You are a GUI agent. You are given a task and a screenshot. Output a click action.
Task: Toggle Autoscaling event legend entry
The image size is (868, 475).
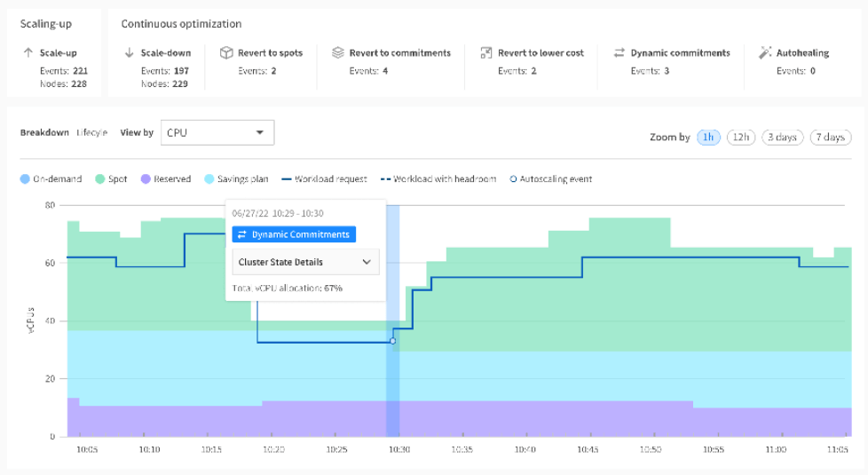coord(551,178)
